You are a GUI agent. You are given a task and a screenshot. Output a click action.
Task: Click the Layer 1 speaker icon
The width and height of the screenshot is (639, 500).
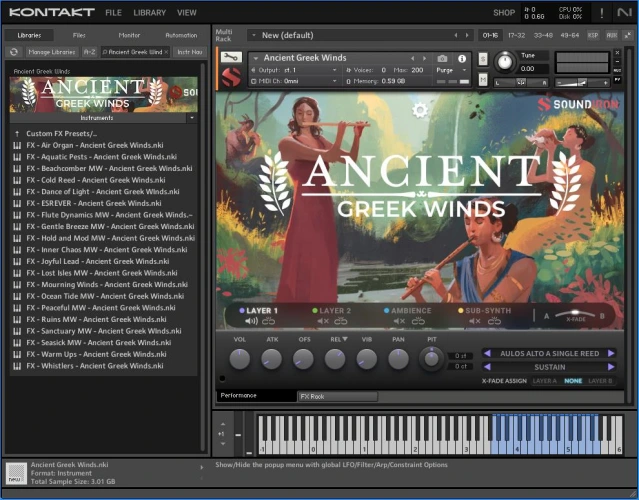point(250,321)
